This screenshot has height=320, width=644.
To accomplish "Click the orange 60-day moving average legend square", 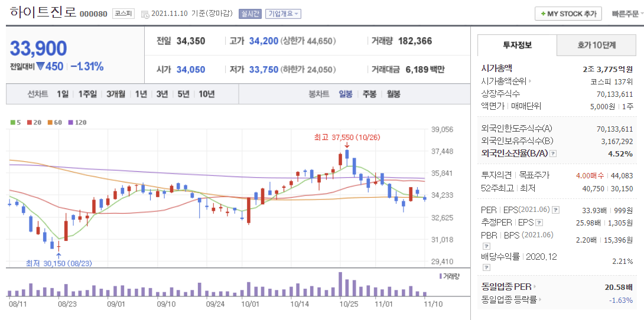I will pos(50,122).
